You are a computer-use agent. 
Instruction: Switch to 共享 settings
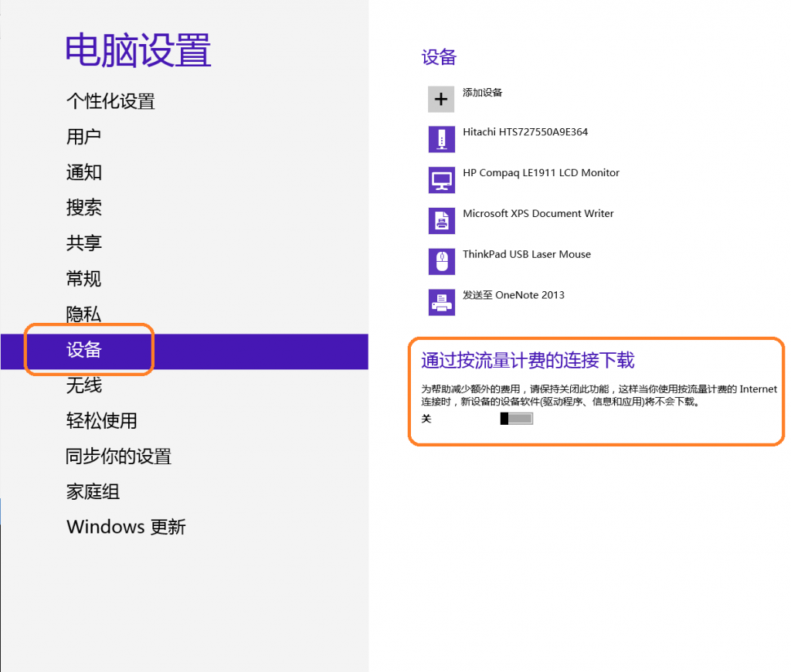pos(83,243)
